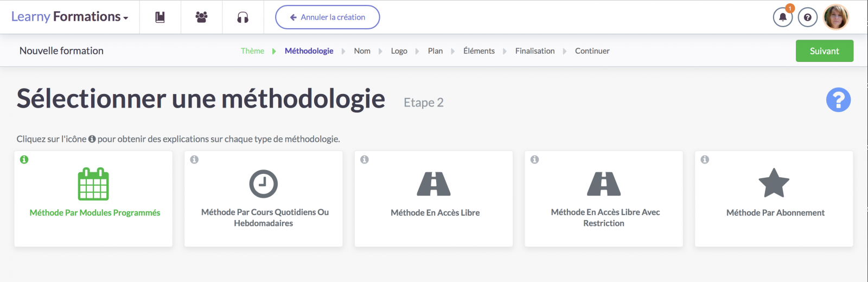Image resolution: width=868 pixels, height=282 pixels.
Task: Open the user profile avatar
Action: coord(836,17)
